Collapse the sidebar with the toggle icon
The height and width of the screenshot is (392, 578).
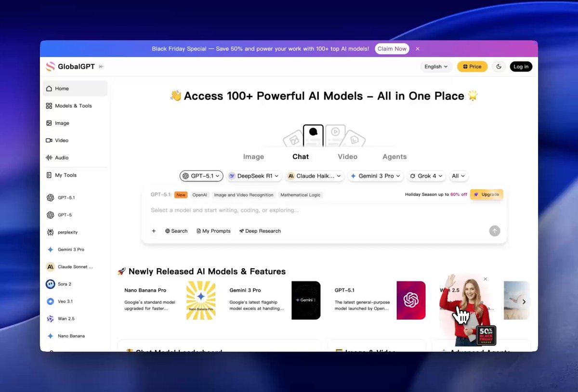tap(101, 67)
